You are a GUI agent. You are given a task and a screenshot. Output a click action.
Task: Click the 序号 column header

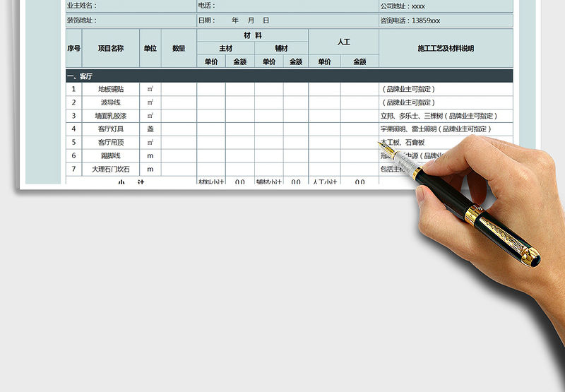tap(74, 48)
